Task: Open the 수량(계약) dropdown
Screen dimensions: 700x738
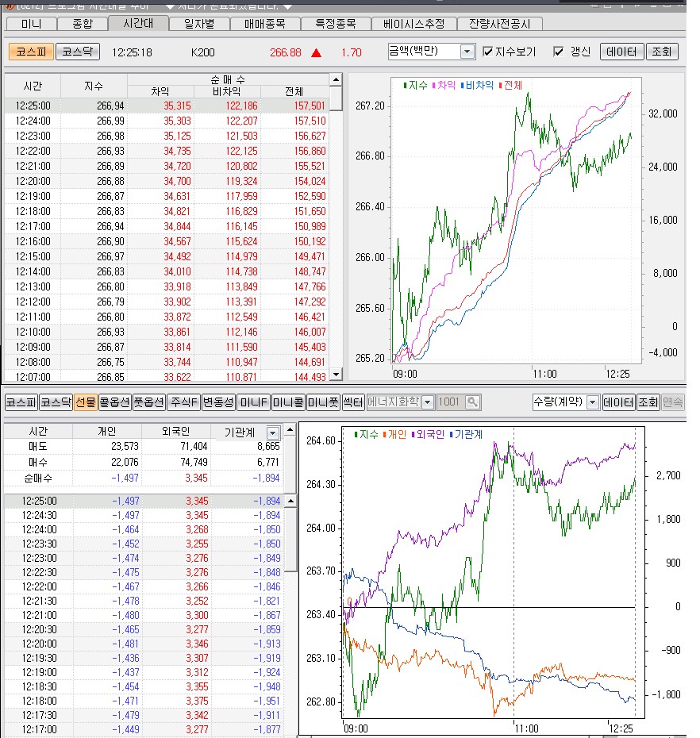Action: click(x=592, y=402)
